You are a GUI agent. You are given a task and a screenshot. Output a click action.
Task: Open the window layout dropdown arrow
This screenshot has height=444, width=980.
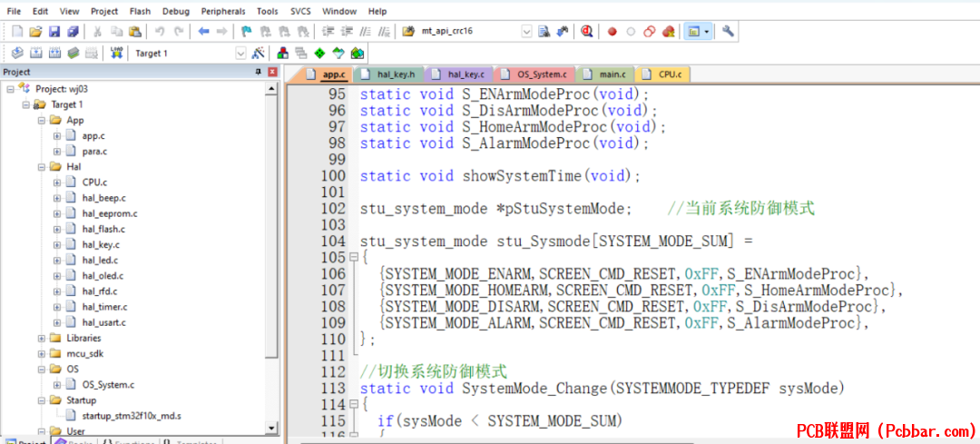pyautogui.click(x=707, y=31)
